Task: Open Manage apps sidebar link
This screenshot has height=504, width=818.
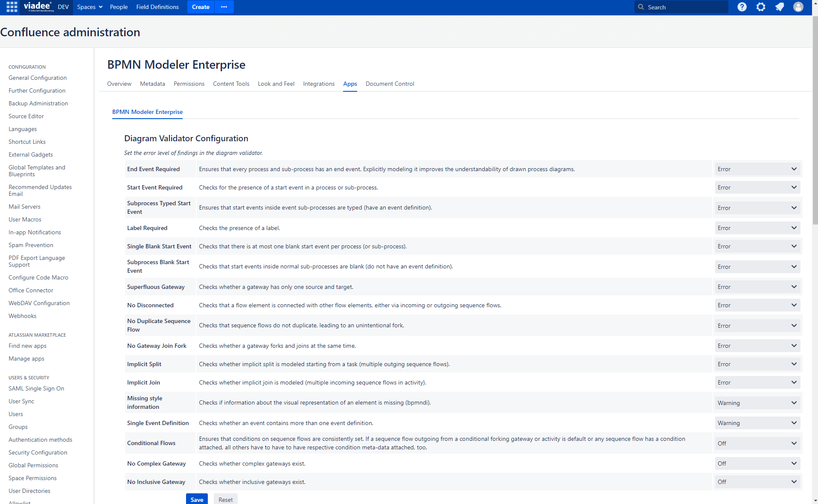Action: click(x=26, y=358)
